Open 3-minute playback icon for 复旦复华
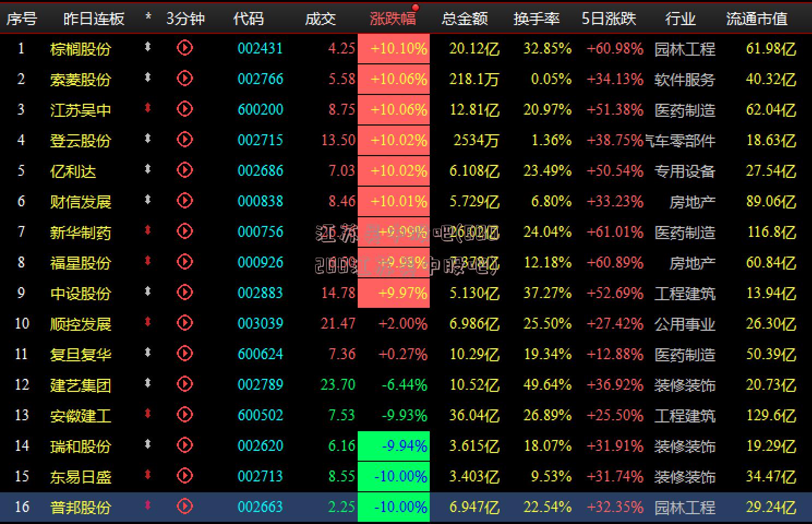 coord(185,354)
